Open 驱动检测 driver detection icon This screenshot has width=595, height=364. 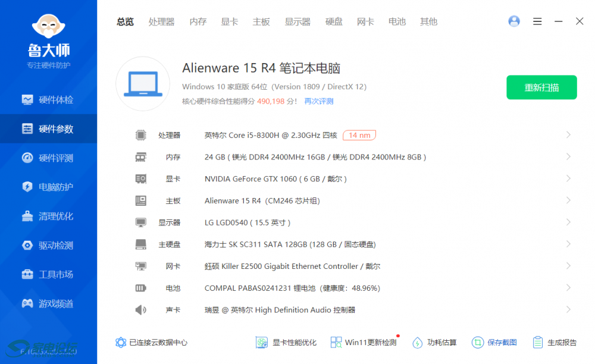27,245
